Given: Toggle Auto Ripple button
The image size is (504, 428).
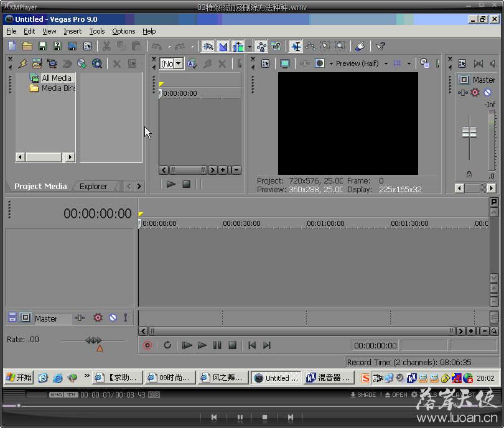Looking at the screenshot, I should [x=238, y=46].
